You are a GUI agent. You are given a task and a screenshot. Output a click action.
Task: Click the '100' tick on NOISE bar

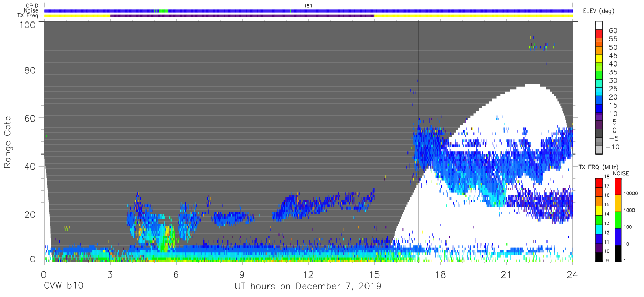(x=627, y=228)
